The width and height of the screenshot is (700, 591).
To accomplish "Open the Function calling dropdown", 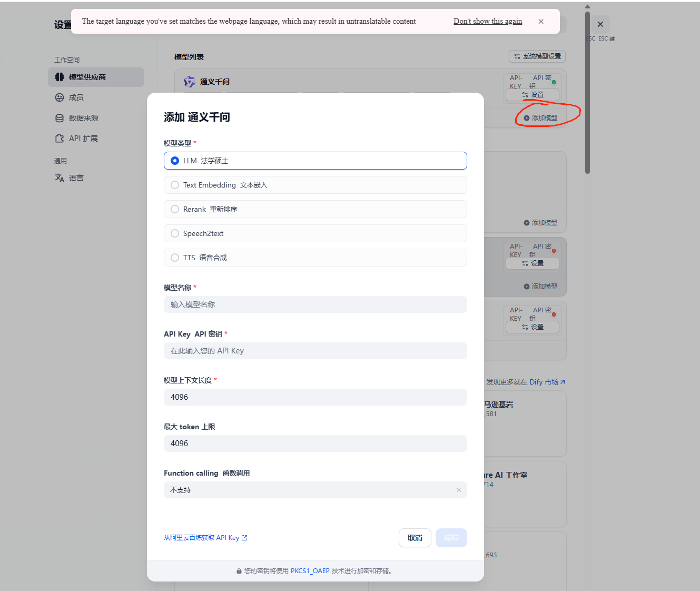I will pos(315,490).
